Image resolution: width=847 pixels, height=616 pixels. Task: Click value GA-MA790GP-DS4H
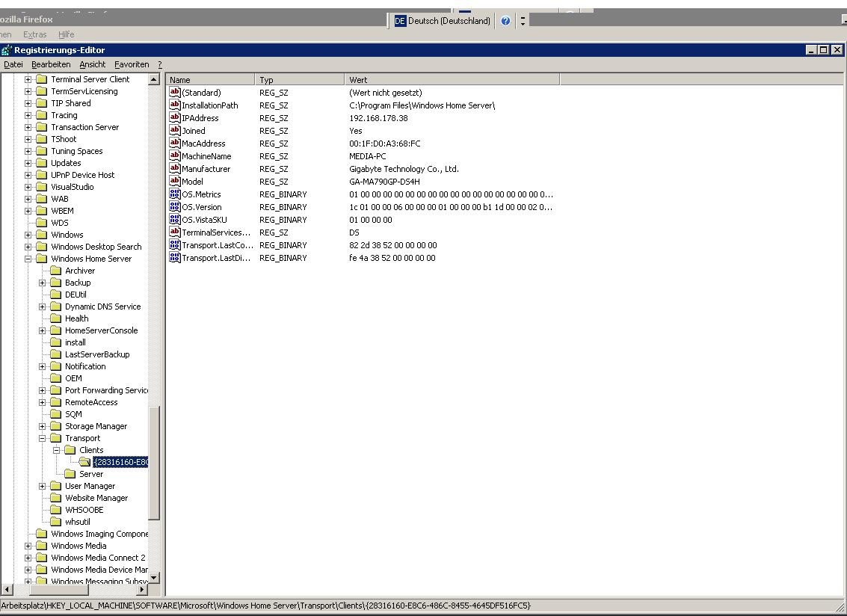click(x=384, y=182)
